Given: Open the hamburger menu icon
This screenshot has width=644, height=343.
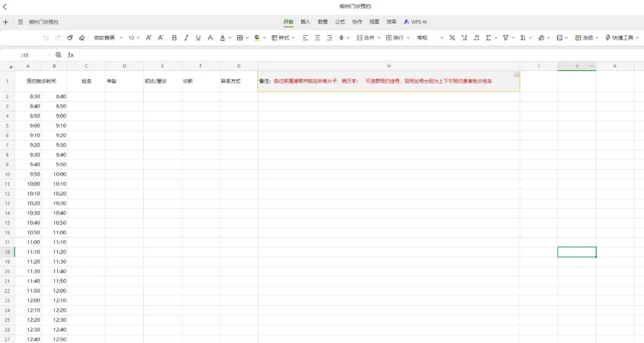Looking at the screenshot, I should pyautogui.click(x=20, y=22).
